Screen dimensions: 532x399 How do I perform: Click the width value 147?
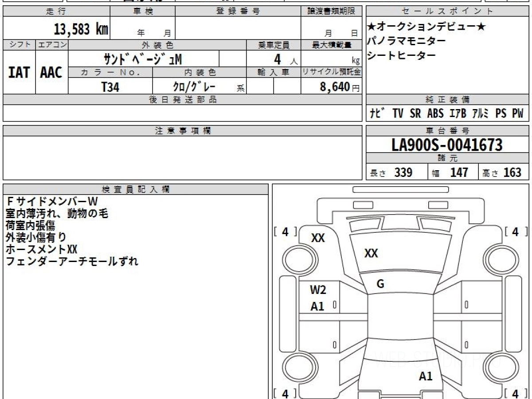tap(459, 172)
